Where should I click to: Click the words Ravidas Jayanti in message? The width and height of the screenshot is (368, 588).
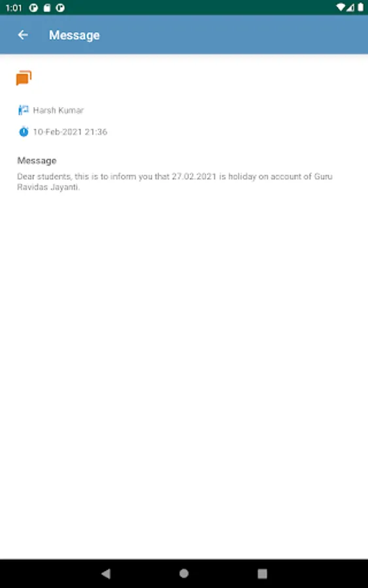tap(48, 187)
